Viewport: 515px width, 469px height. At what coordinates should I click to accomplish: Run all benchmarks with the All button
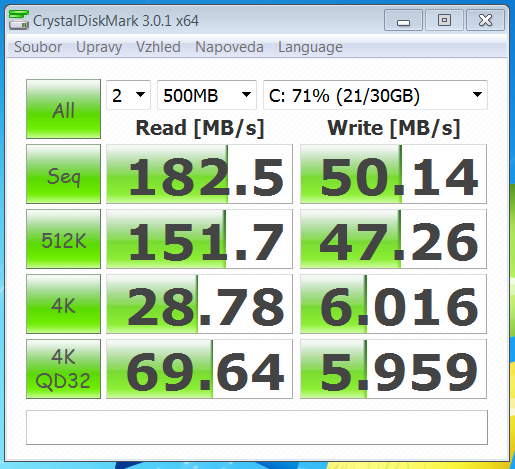pos(63,109)
